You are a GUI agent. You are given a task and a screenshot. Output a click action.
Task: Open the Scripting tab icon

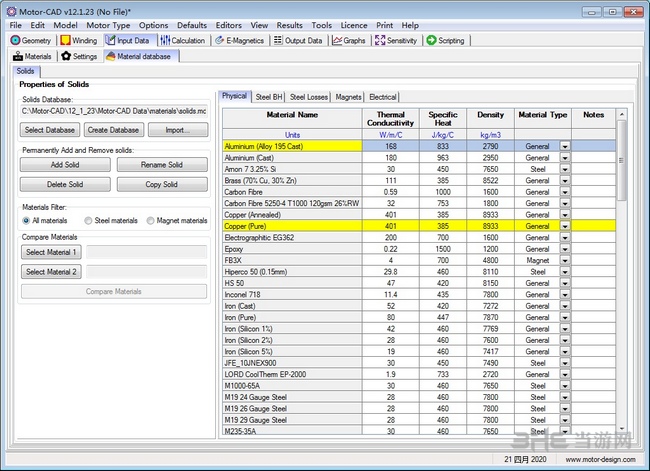(432, 40)
